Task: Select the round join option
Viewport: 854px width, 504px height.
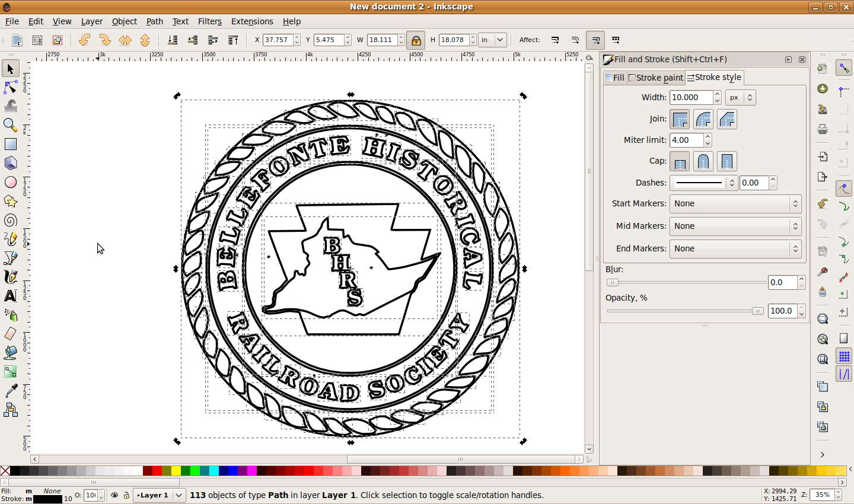Action: 703,120
